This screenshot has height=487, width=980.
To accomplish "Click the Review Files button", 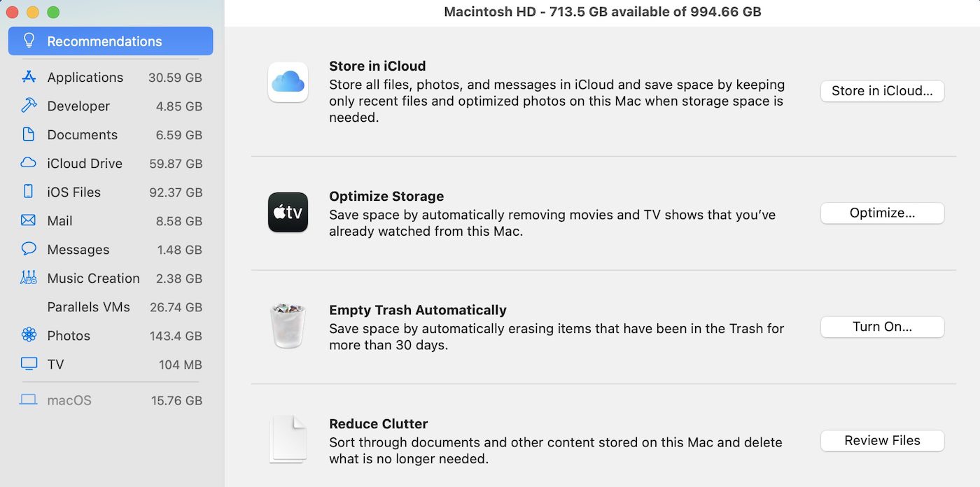I will tap(882, 441).
